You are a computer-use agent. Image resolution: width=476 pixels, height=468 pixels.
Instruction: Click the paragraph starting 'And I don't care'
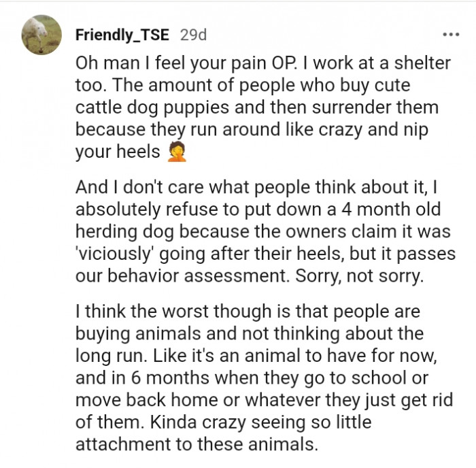point(262,230)
